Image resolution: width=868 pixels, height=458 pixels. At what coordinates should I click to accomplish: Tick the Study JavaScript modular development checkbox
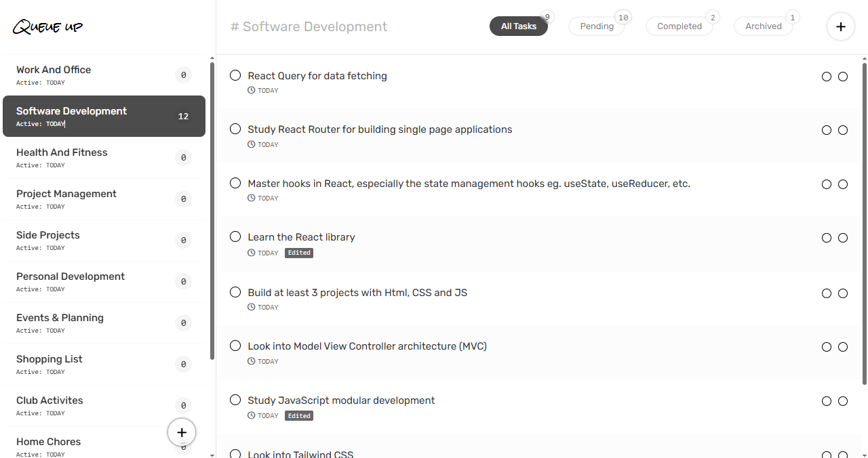(235, 400)
